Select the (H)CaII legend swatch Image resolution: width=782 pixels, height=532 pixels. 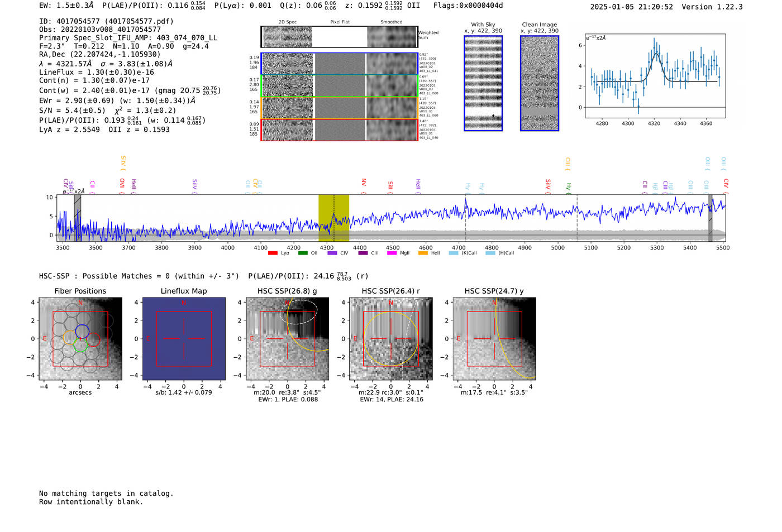tap(490, 253)
